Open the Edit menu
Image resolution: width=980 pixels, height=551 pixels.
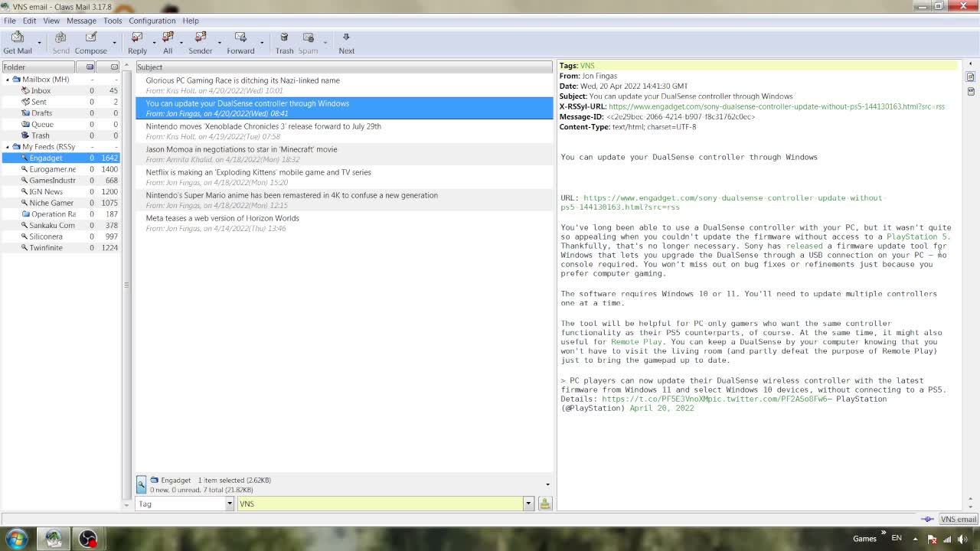[29, 21]
